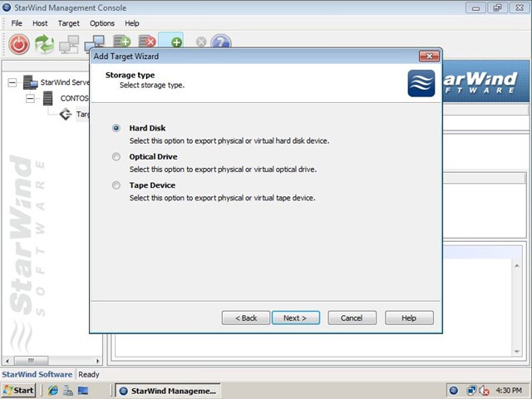Click the red power shutdown toolbar icon
The image size is (532, 399).
pyautogui.click(x=19, y=44)
